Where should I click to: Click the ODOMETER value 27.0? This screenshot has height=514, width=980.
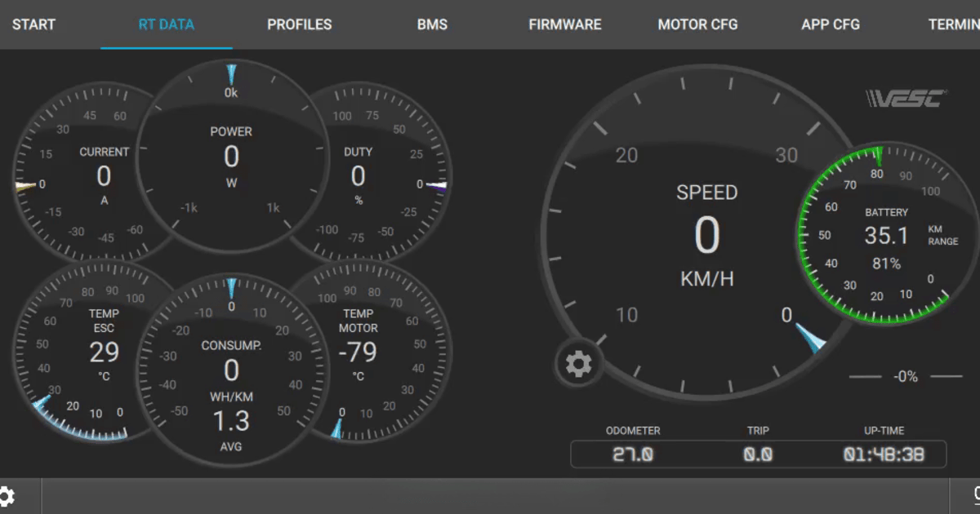point(633,454)
